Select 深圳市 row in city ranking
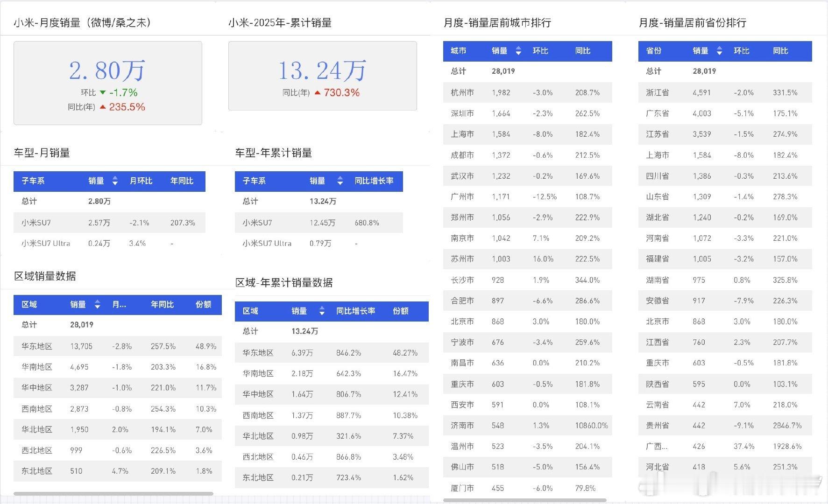The width and height of the screenshot is (828, 504). tap(527, 113)
